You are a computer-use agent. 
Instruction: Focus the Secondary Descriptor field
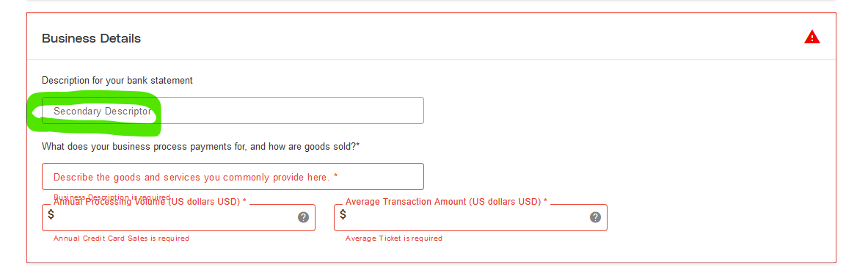(233, 111)
